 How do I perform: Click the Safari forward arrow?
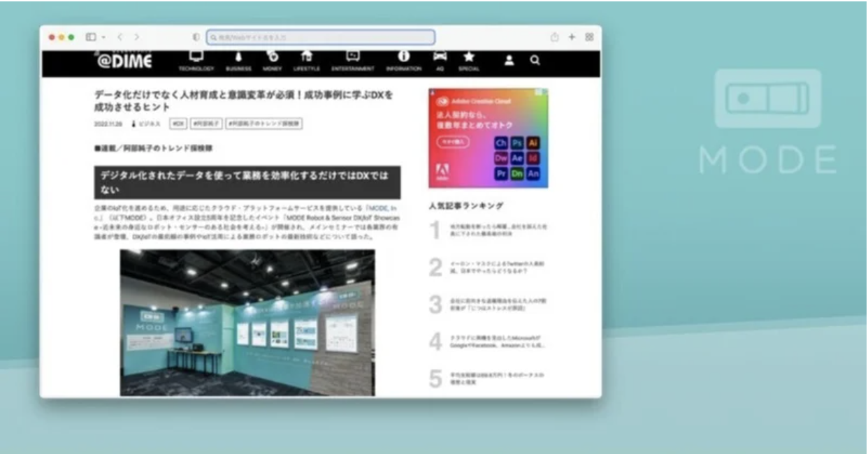(136, 37)
